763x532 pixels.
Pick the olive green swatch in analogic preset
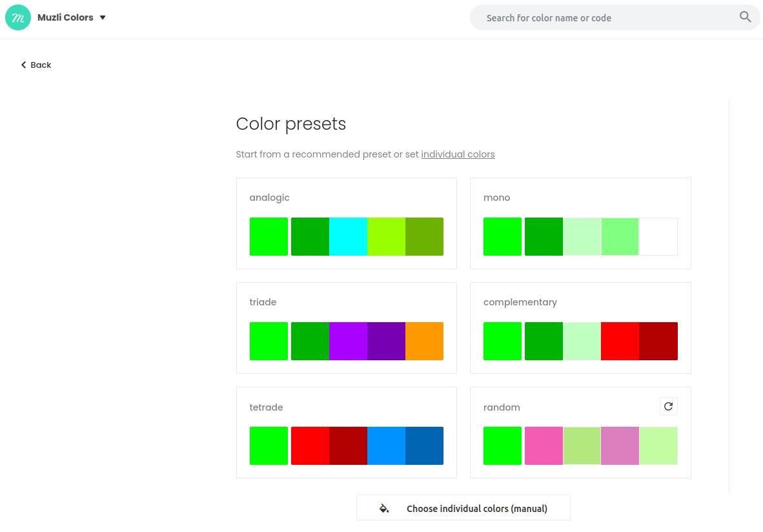pos(424,236)
